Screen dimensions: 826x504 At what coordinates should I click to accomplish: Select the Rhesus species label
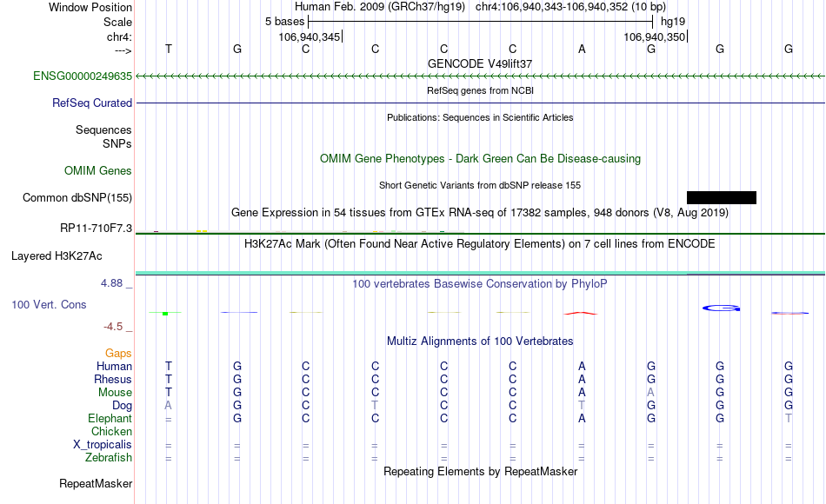click(x=113, y=379)
